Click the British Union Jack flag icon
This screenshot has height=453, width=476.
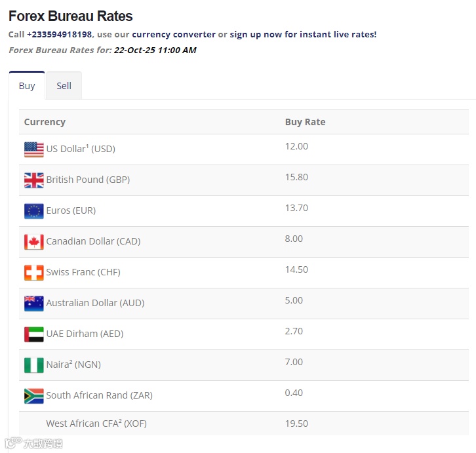click(x=34, y=180)
